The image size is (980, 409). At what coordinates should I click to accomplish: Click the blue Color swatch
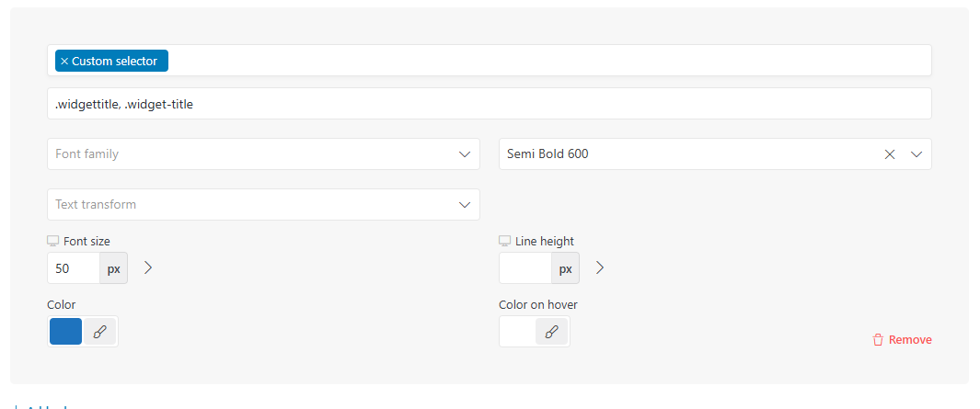pos(65,332)
